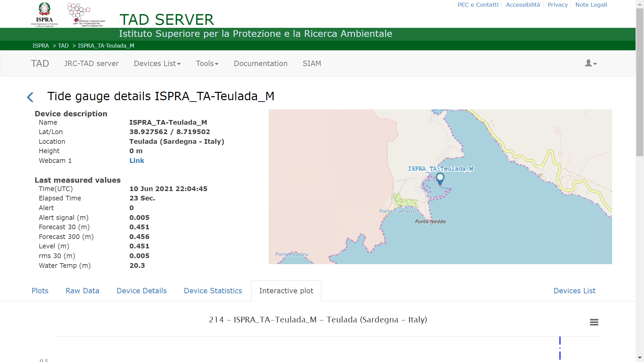
Task: Visit the Note Legali page
Action: point(591,5)
